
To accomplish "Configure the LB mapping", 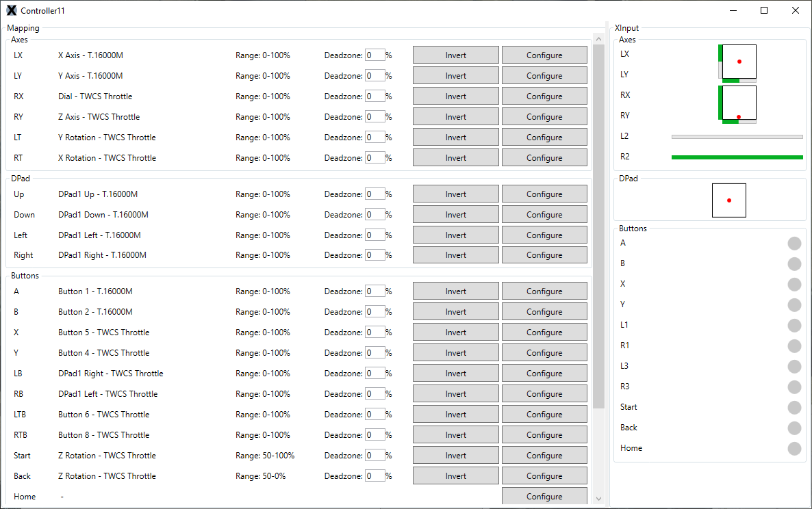I will tap(544, 373).
